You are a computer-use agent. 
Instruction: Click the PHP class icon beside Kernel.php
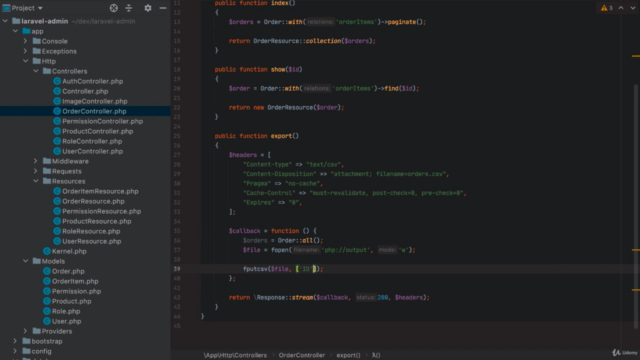47,251
